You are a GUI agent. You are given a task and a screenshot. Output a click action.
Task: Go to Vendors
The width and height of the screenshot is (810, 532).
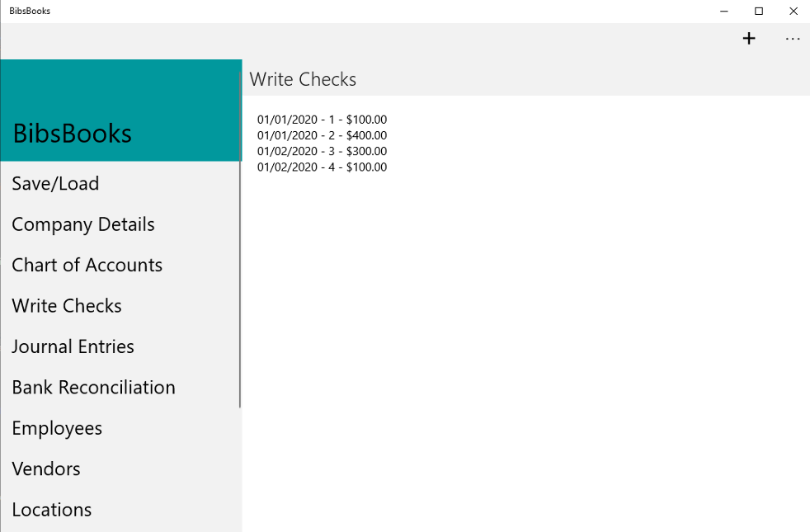coord(46,469)
